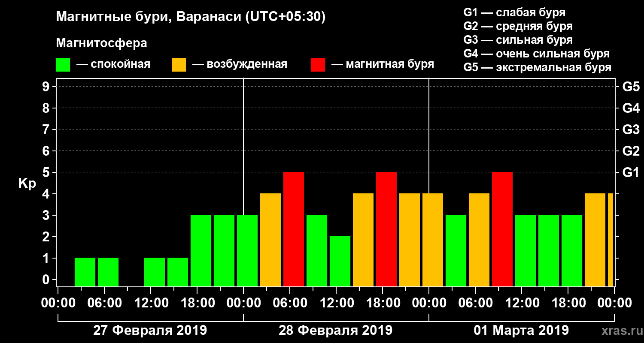
Task: Select the 'G5 — экстремальная буря' description line
Action: pyautogui.click(x=537, y=68)
